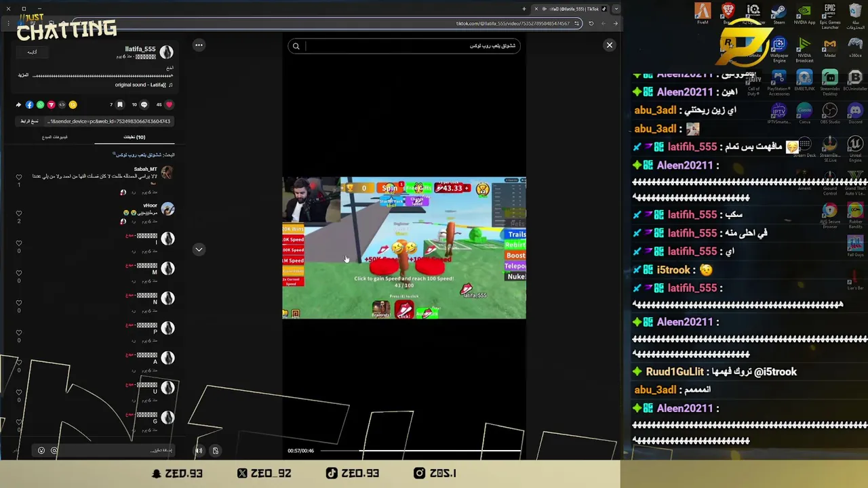Bookmark the video with the favorites icon
Viewport: 868px width, 488px height.
[120, 105]
